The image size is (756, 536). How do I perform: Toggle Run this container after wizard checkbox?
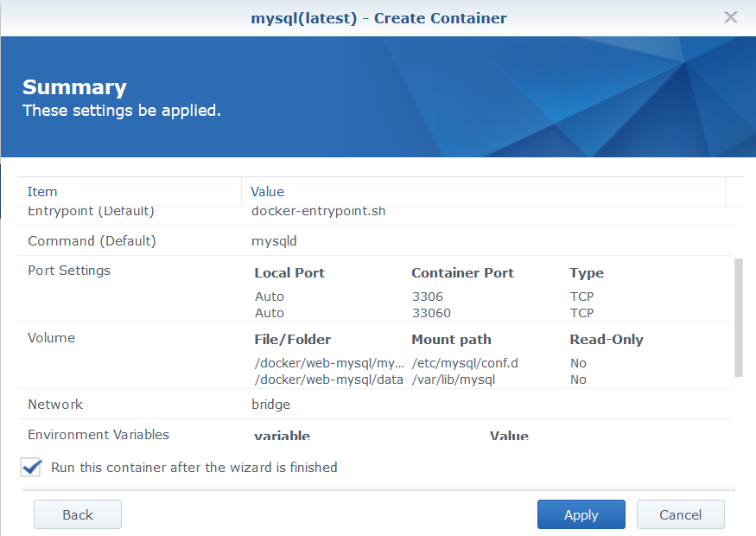click(x=31, y=467)
